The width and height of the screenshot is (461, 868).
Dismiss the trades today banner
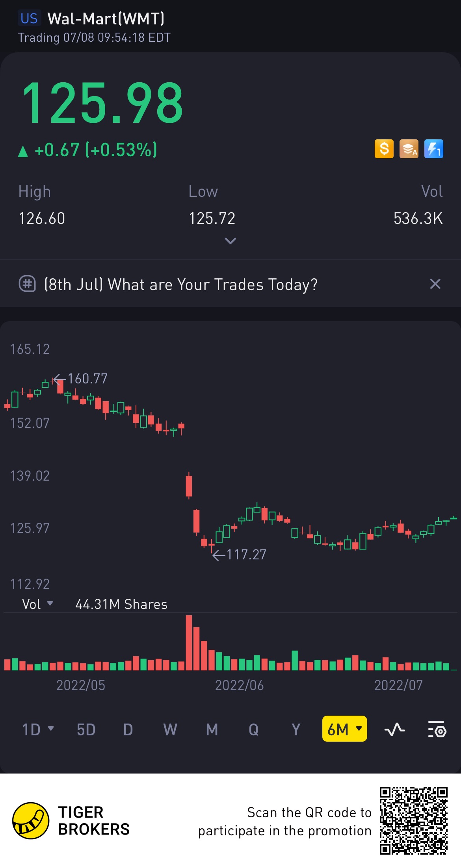[x=435, y=284]
